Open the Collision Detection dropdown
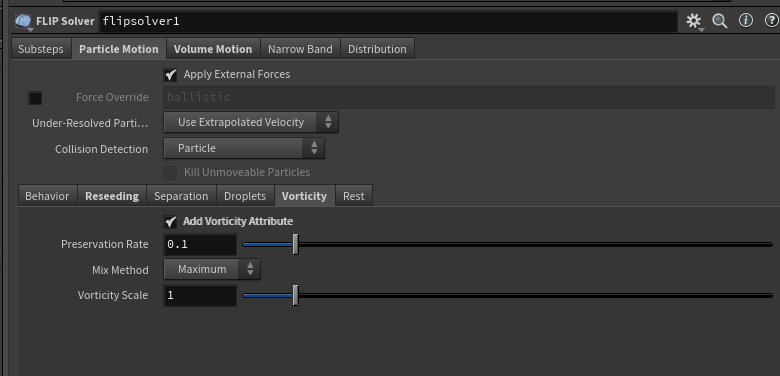 pyautogui.click(x=244, y=148)
